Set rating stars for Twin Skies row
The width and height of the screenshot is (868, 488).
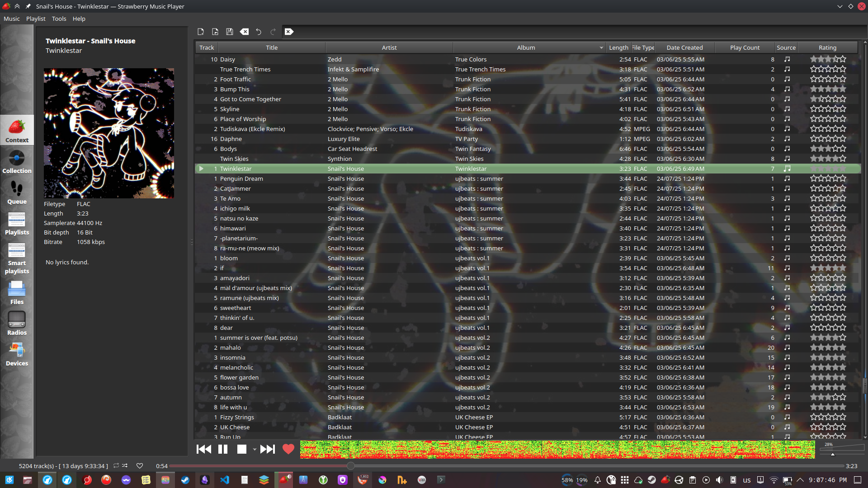point(828,159)
